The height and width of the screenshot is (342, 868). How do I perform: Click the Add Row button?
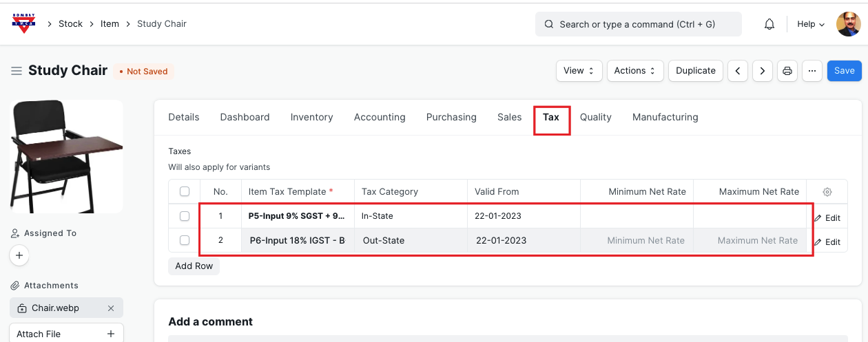(x=194, y=266)
